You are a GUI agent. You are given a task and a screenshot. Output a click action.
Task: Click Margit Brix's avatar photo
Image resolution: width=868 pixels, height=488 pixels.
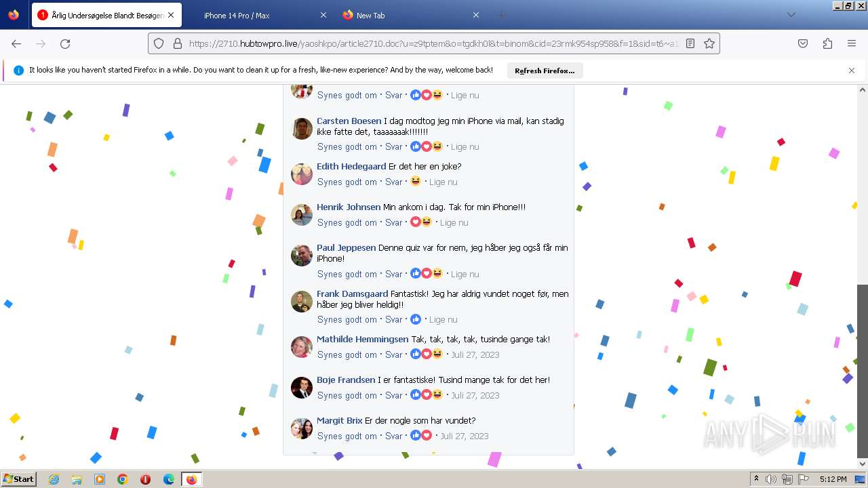[302, 428]
